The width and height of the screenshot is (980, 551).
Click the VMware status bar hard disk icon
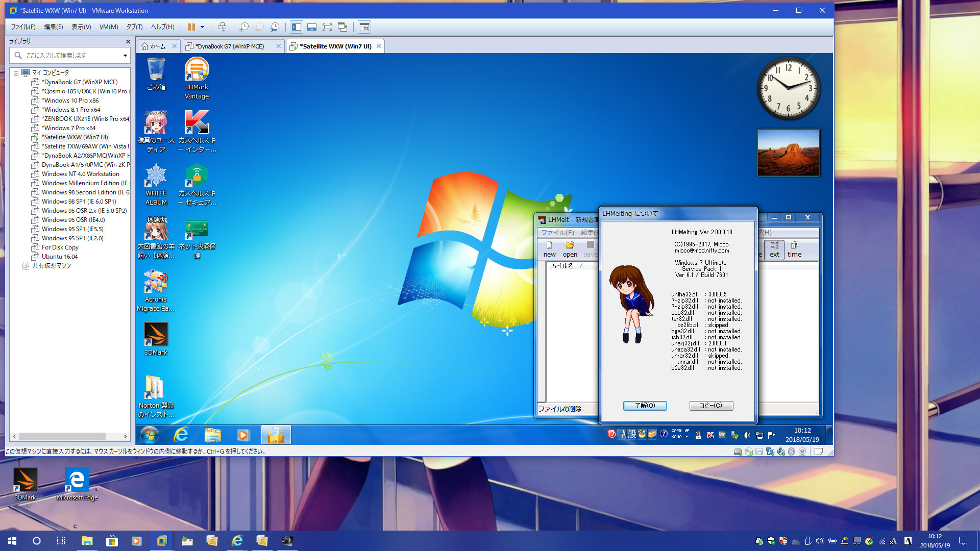pos(738,452)
